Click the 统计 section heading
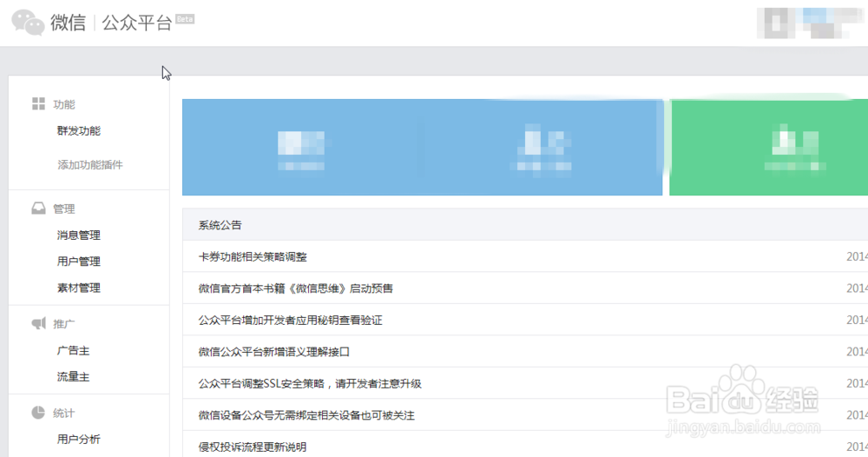This screenshot has width=868, height=457. tap(63, 414)
